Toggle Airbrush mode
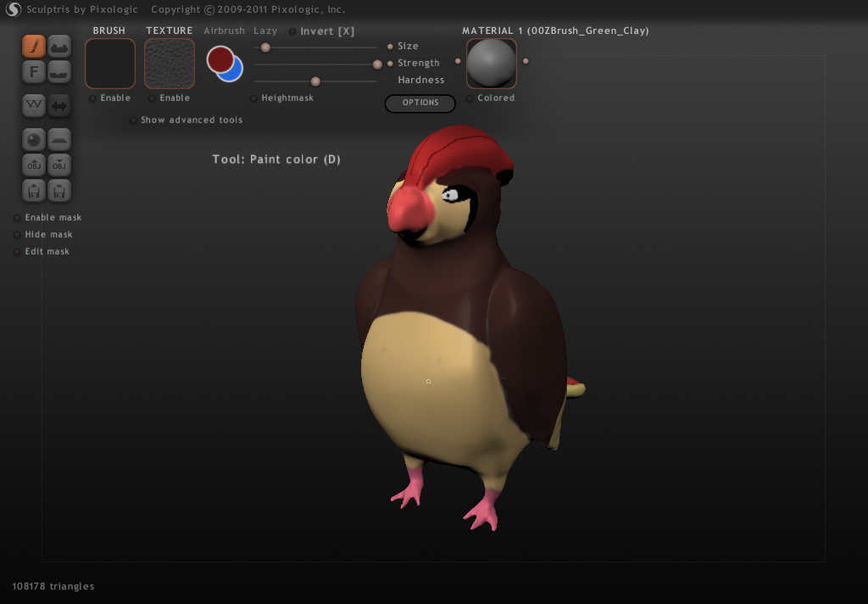Image resolution: width=868 pixels, height=604 pixels. (x=224, y=31)
